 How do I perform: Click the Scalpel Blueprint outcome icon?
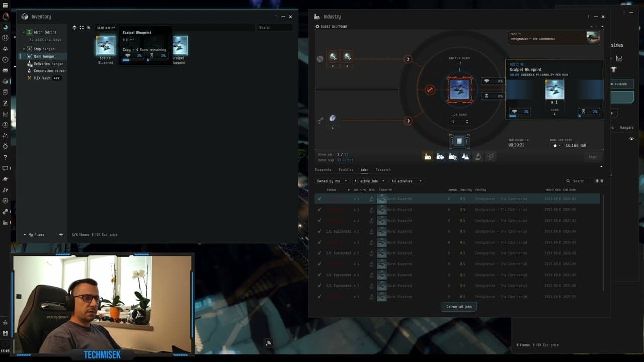coord(554,89)
